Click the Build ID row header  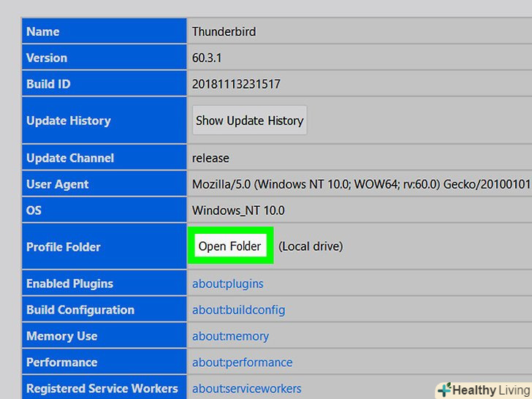104,83
